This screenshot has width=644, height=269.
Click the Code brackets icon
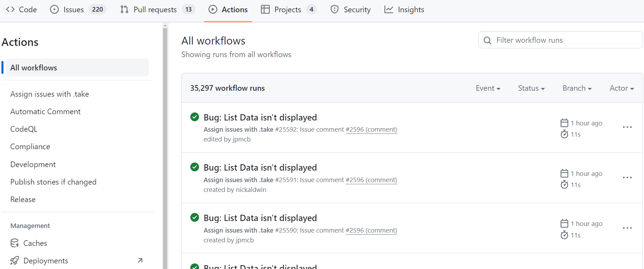[10, 9]
